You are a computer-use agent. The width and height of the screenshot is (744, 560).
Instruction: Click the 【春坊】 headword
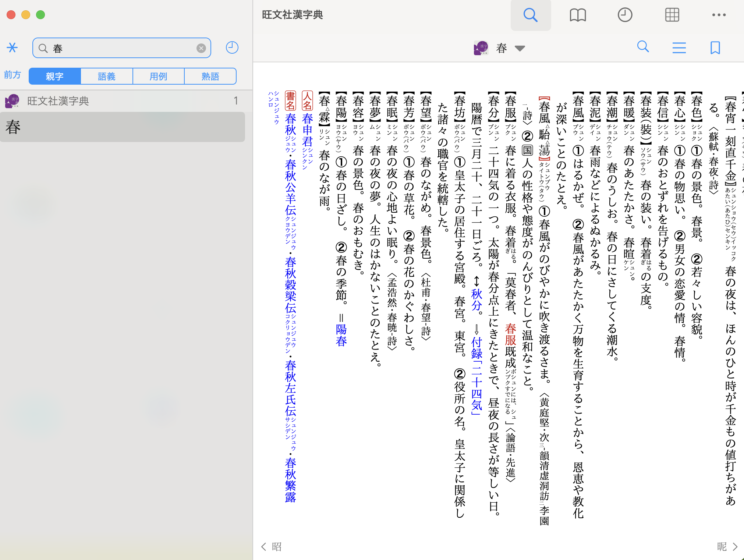click(x=460, y=107)
